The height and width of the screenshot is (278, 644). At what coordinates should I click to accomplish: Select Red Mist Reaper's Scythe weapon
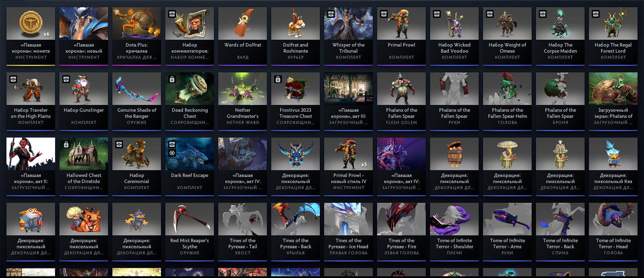tap(190, 232)
